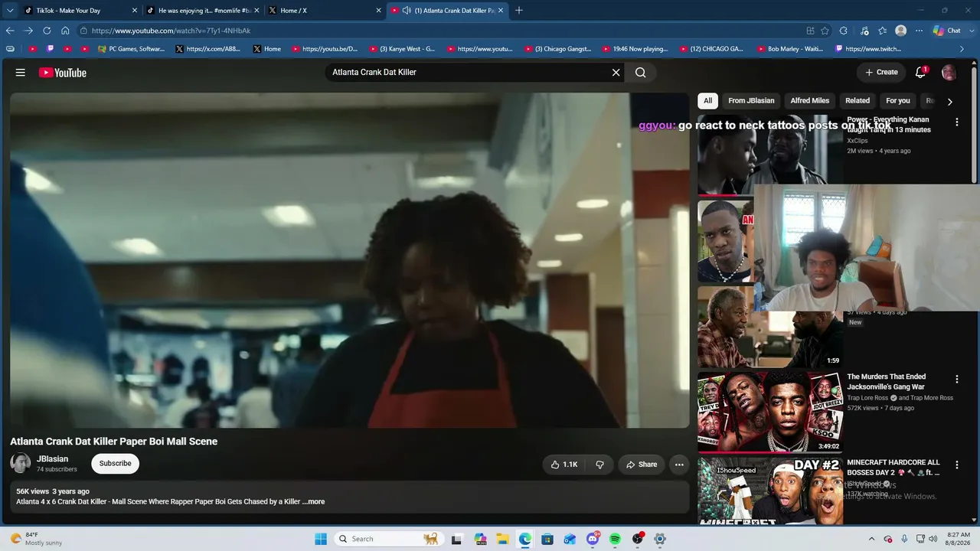Share the video
980x551 pixels.
coord(642,465)
